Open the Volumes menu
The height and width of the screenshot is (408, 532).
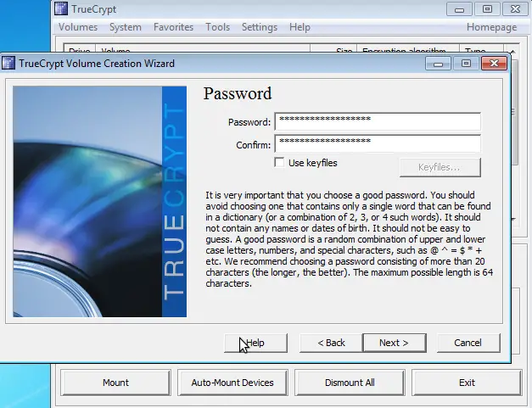pos(78,27)
